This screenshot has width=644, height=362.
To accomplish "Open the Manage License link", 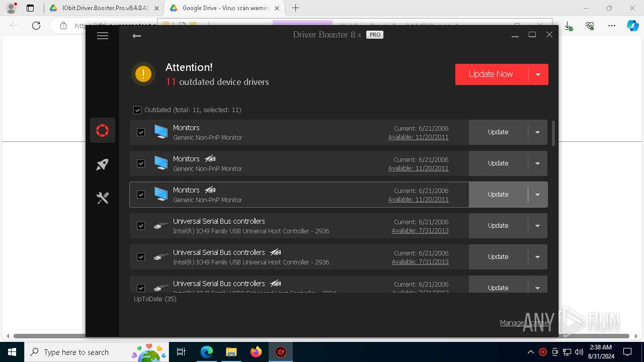I will click(524, 323).
